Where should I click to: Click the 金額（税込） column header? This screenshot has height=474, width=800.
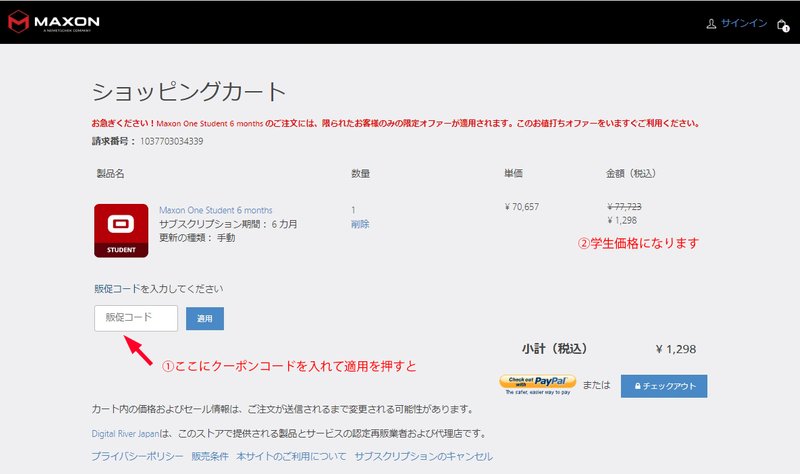coord(631,173)
